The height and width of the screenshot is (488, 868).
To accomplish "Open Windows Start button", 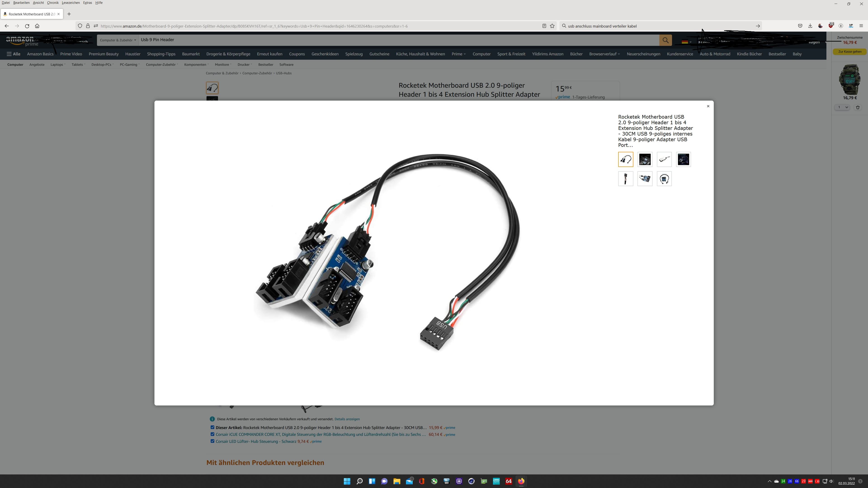I will coord(347,481).
